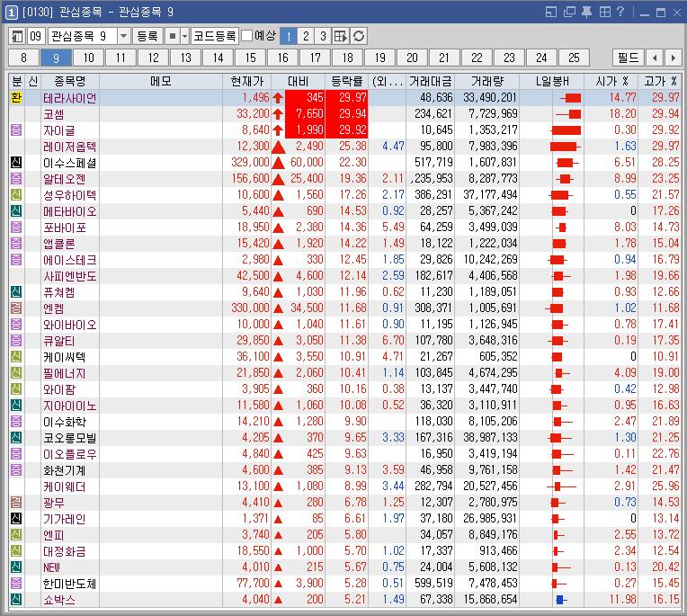Click the black 신 badge on 이수스페셜 row
687x616 pixels.
point(16,163)
